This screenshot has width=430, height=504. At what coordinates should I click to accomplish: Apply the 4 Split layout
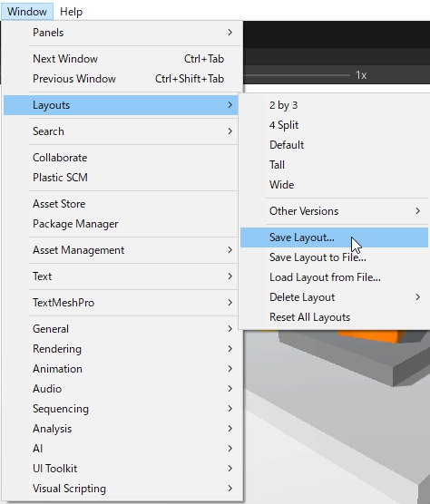click(334, 125)
